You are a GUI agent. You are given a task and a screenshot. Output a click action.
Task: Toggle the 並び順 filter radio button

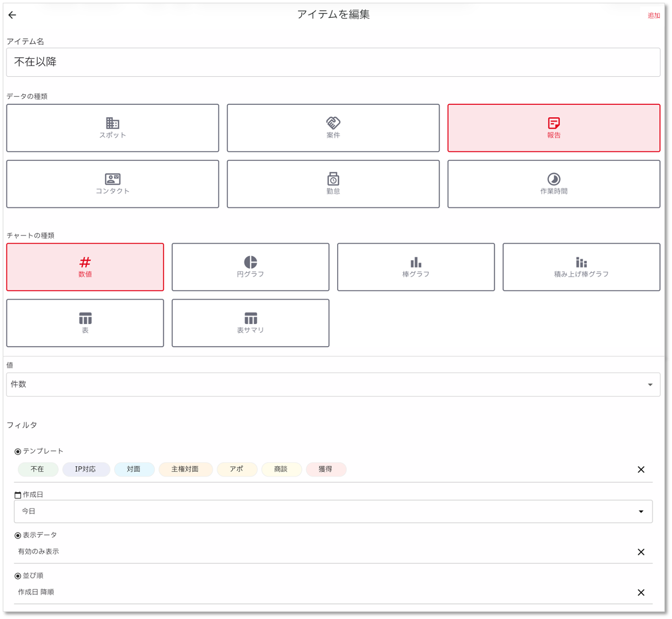coord(18,576)
